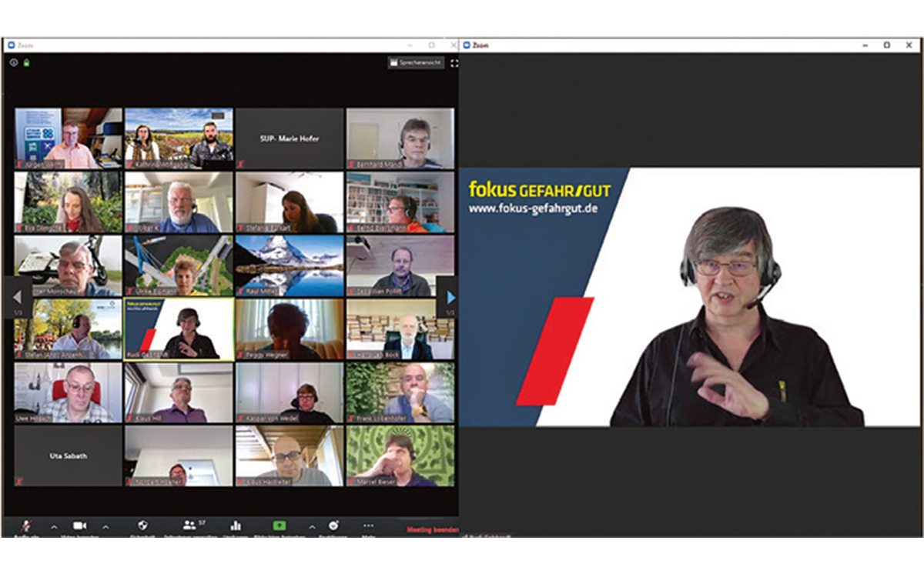
Task: Click the red Meeting beenden link
Action: [x=433, y=529]
